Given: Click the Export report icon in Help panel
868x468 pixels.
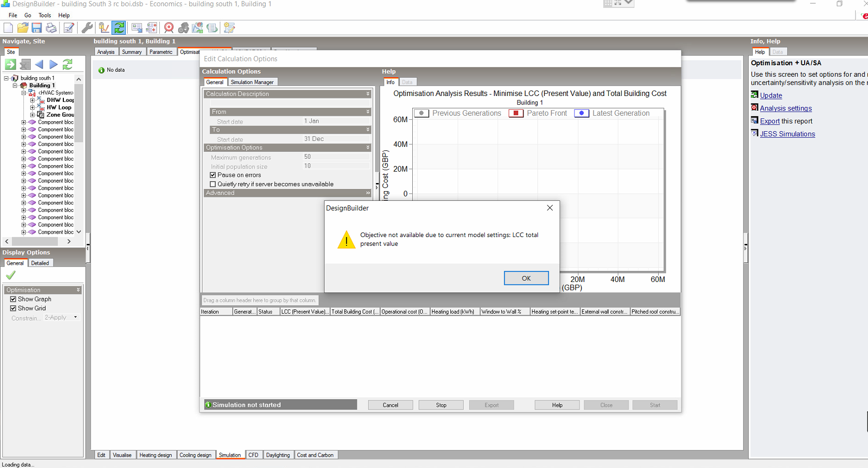Looking at the screenshot, I should click(x=754, y=120).
